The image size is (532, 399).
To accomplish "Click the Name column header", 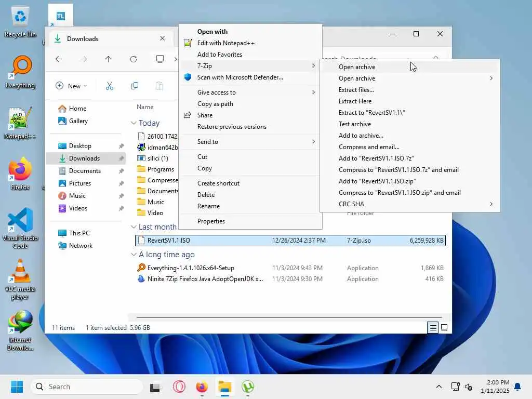I will (x=145, y=107).
